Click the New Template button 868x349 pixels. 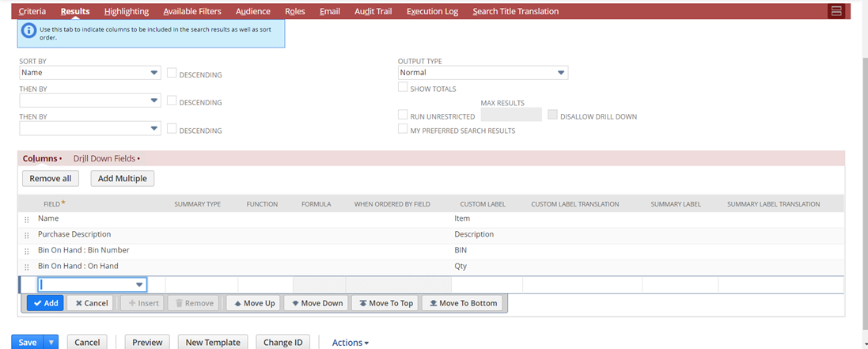pos(213,343)
